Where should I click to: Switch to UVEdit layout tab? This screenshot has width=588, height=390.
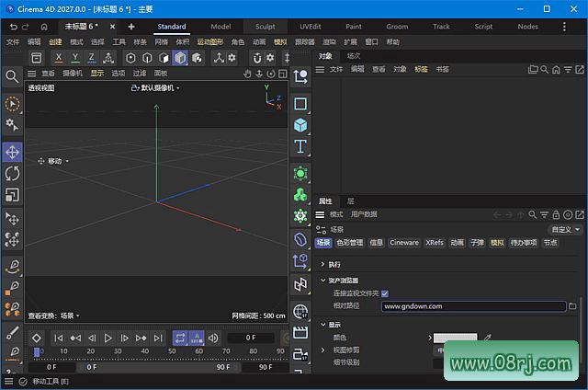[311, 27]
